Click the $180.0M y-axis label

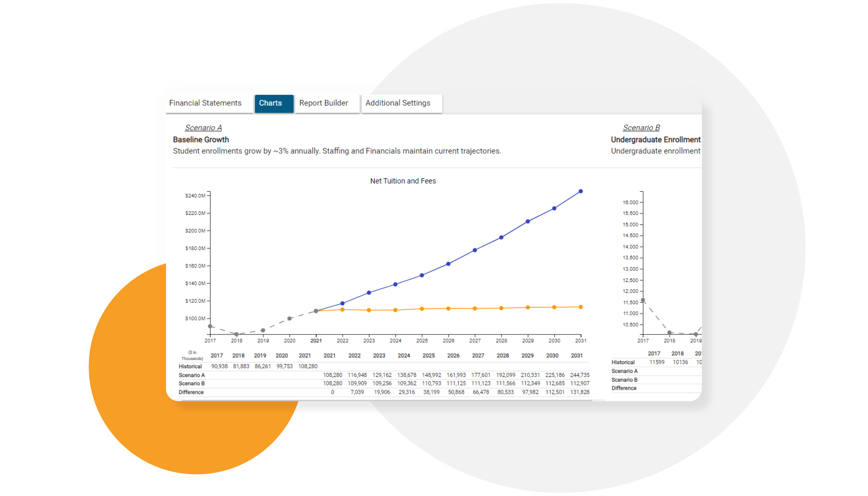pos(195,248)
